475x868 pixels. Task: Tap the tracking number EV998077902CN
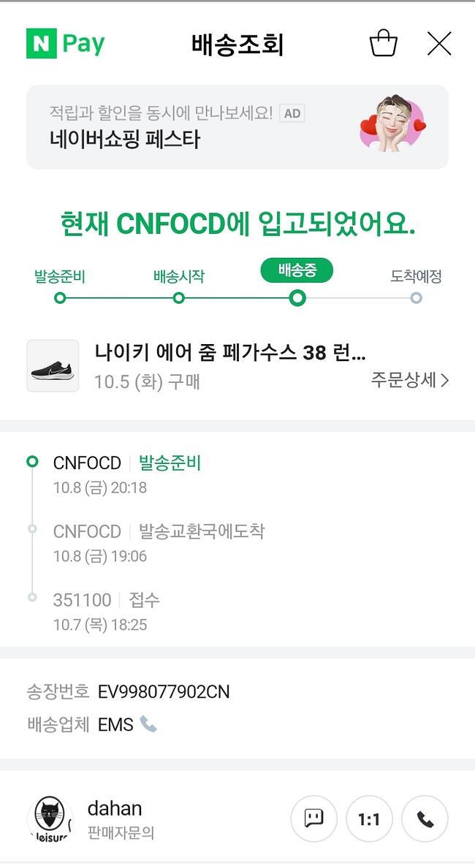163,691
